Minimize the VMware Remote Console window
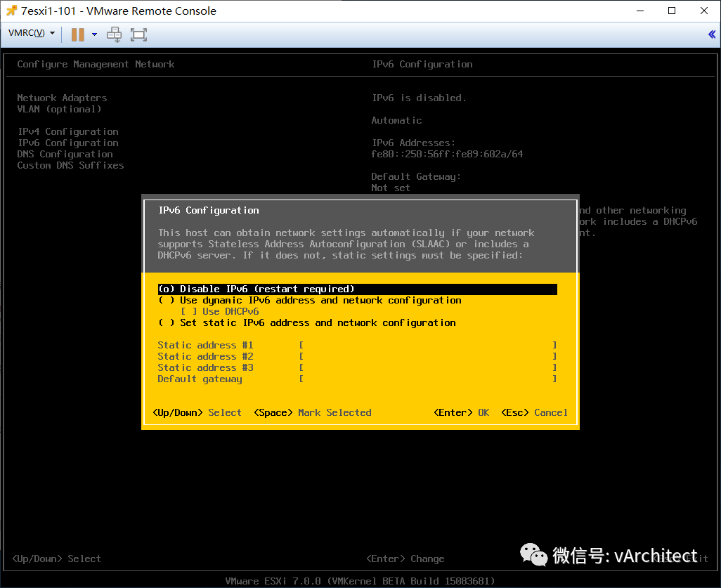 point(640,11)
